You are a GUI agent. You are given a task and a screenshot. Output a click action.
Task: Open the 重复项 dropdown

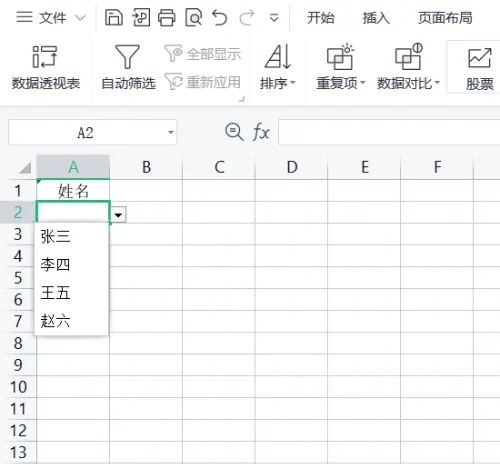341,68
